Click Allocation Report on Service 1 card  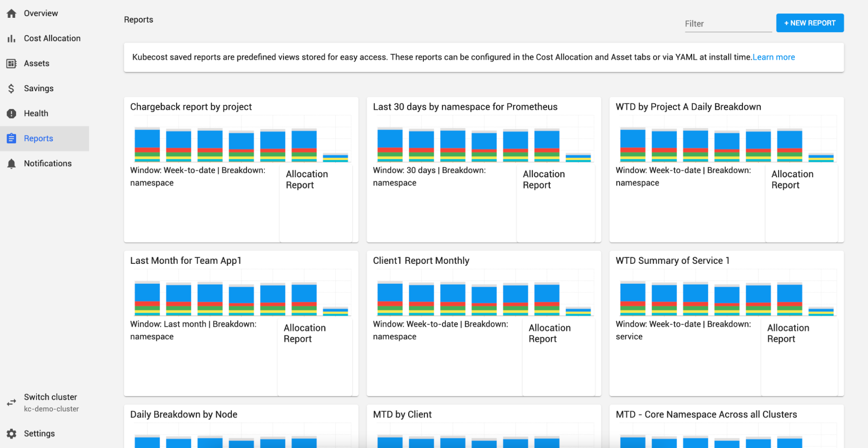(788, 333)
